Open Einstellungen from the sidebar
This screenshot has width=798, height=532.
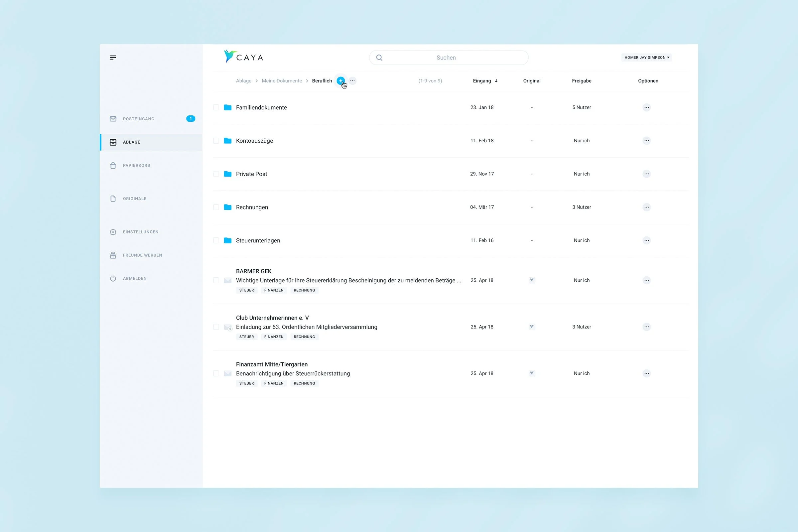(x=140, y=232)
